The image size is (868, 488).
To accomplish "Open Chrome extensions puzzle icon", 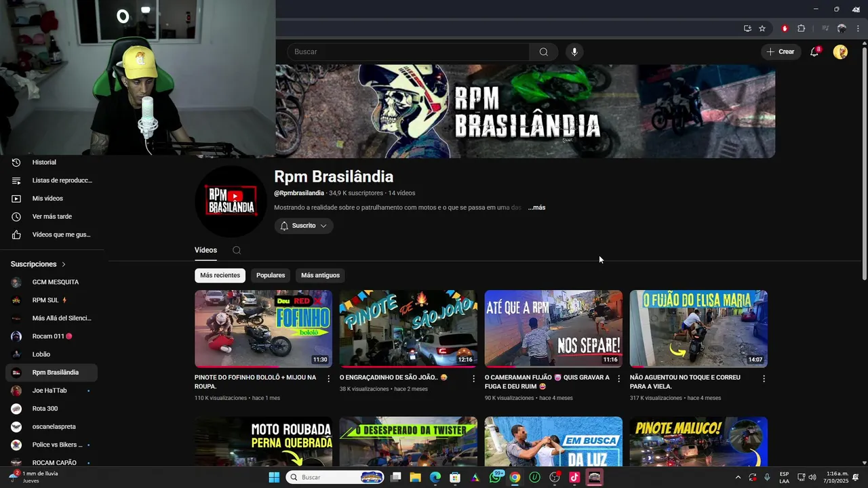I will pos(801,28).
